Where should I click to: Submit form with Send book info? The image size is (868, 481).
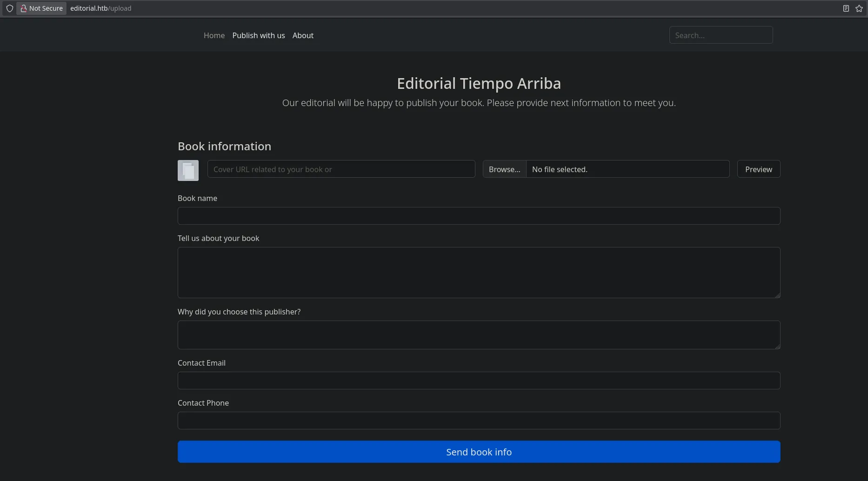479,452
